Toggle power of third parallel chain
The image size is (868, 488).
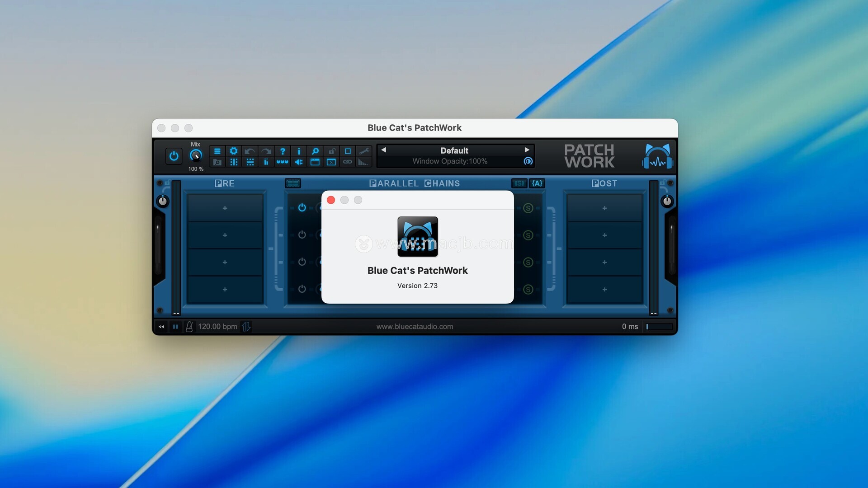point(302,262)
